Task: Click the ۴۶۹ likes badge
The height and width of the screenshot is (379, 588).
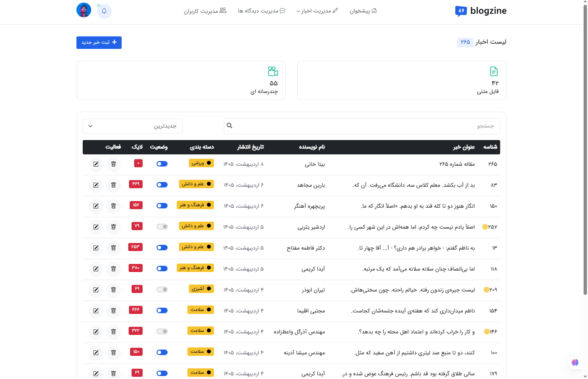Action: [x=136, y=184]
